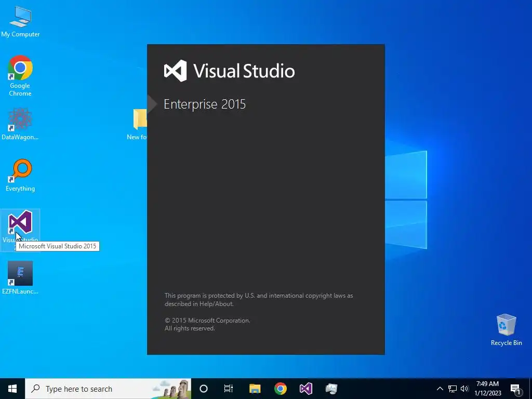Click the taskbar search box
The height and width of the screenshot is (399, 532).
coord(108,389)
